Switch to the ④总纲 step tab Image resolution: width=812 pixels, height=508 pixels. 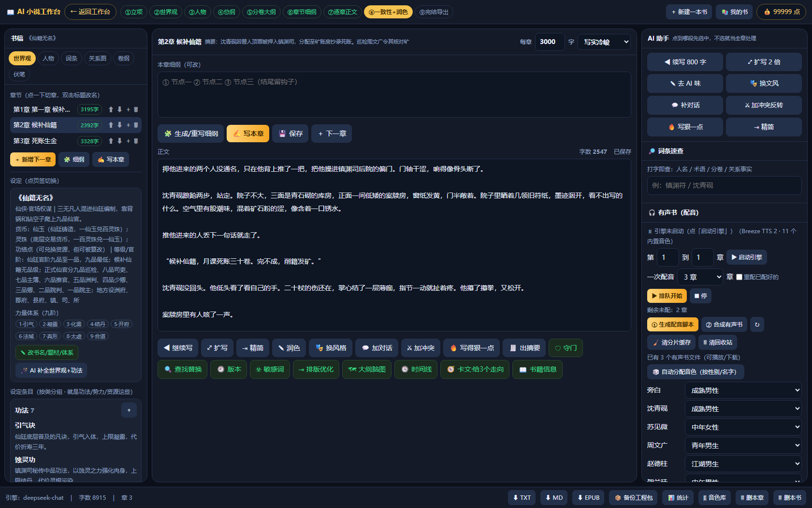click(x=226, y=12)
